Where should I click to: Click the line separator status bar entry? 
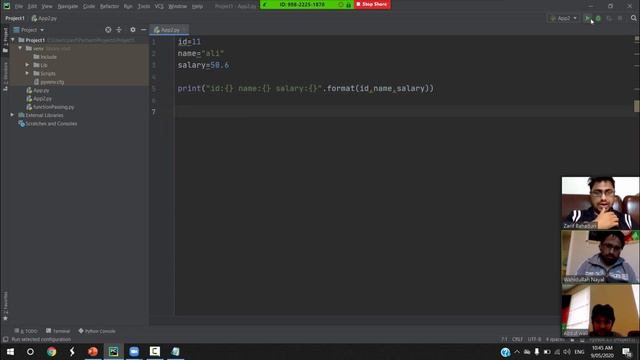(x=517, y=339)
